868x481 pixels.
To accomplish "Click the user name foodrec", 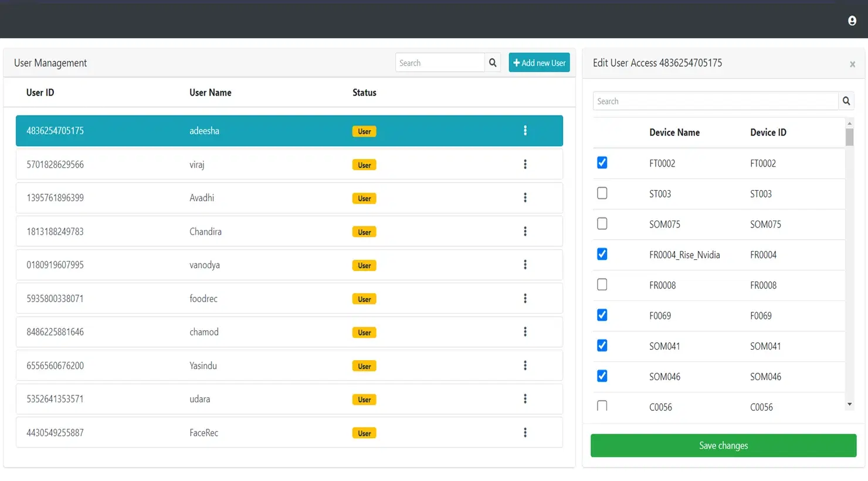I will (x=204, y=299).
